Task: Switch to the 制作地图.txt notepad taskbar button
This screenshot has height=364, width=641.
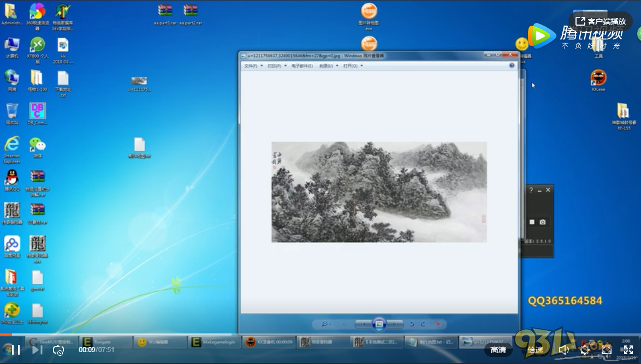Action: coord(430,342)
